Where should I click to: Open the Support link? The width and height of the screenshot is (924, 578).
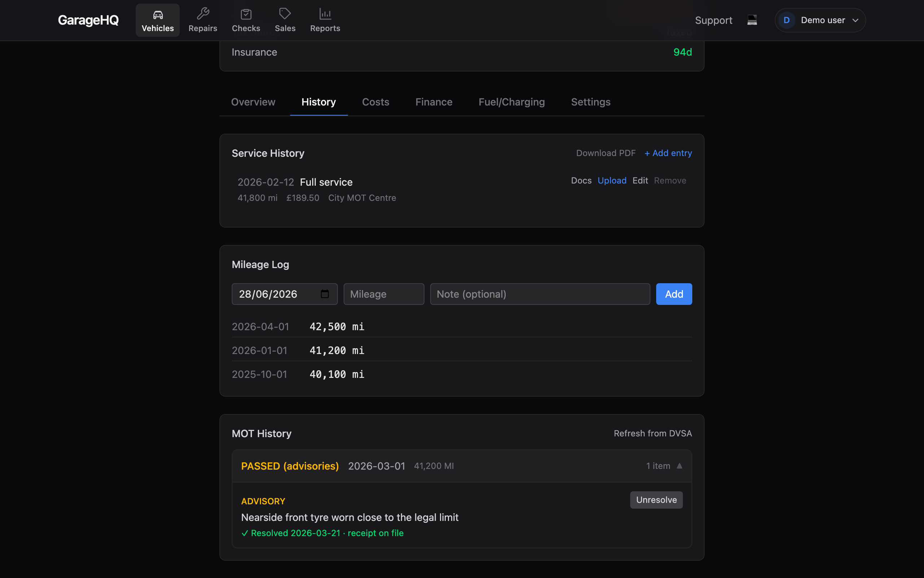(713, 20)
